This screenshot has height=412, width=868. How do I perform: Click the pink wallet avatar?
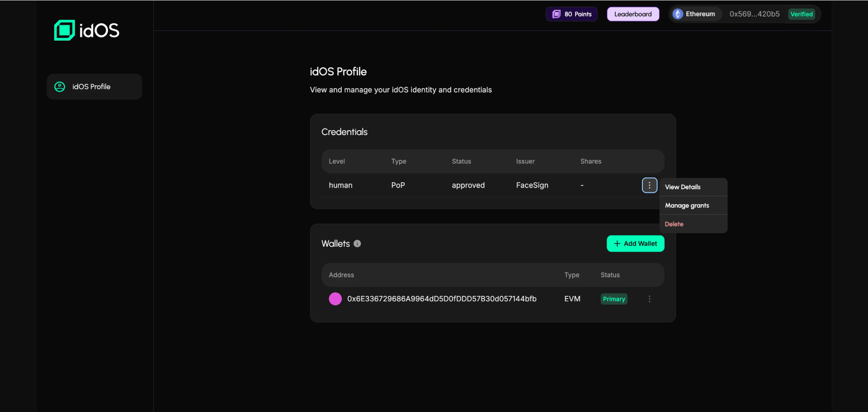335,299
